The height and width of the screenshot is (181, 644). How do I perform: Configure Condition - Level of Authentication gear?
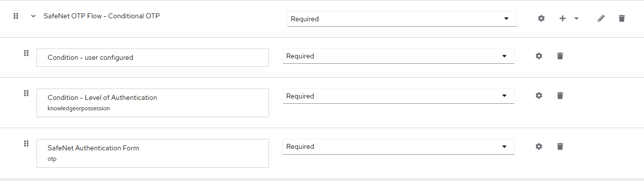pos(539,95)
